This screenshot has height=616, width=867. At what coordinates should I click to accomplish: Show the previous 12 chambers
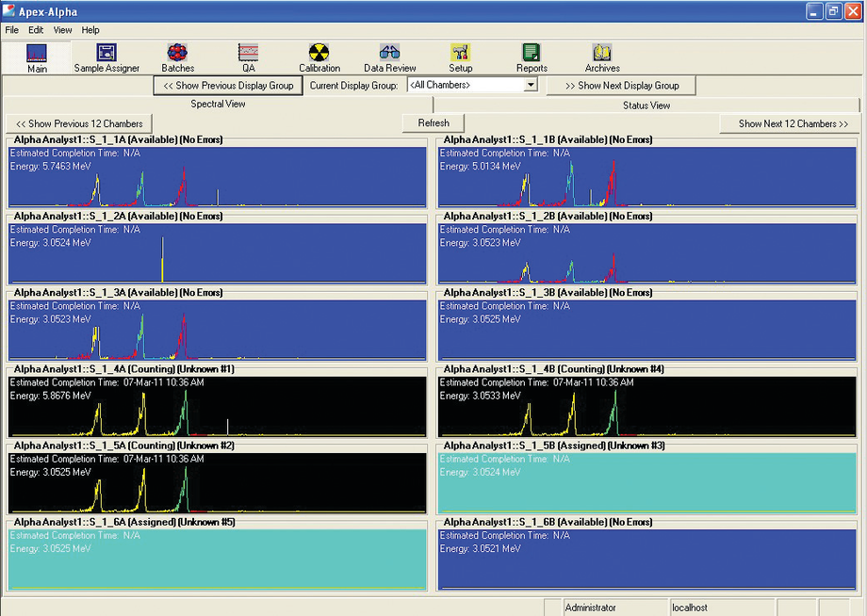point(78,122)
